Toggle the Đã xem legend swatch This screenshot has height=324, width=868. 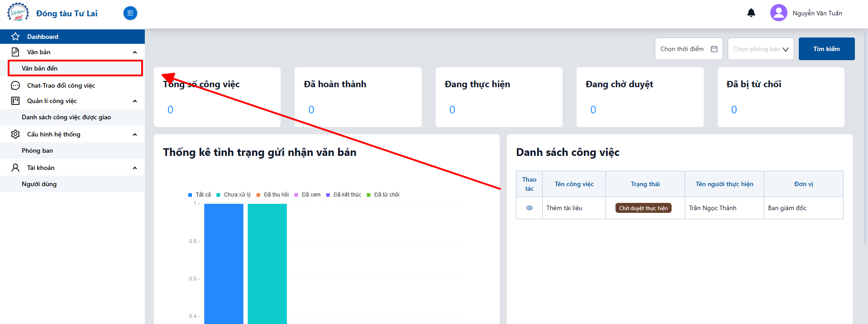click(x=296, y=195)
